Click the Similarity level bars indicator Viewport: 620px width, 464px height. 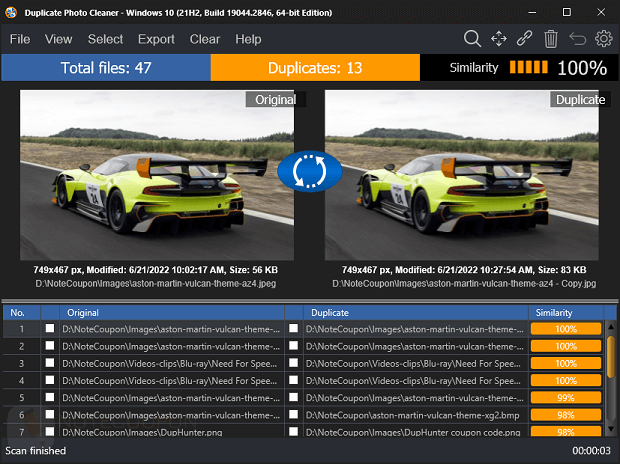[529, 67]
